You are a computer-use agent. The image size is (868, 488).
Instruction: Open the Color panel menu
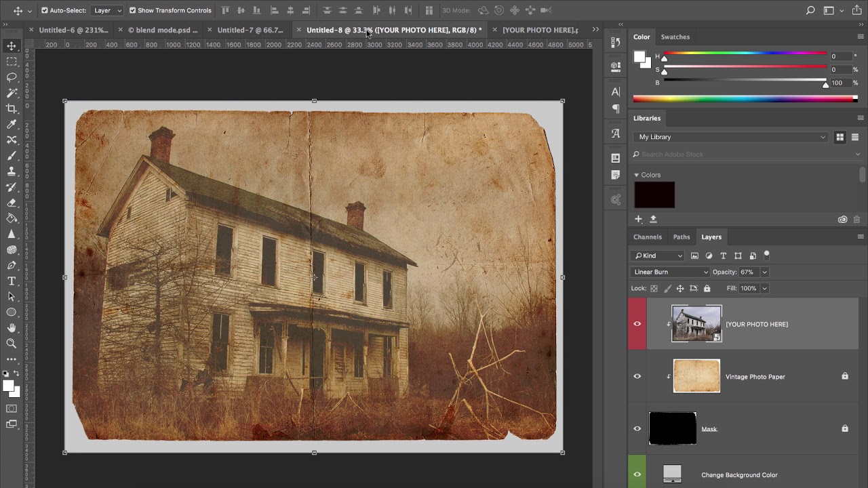pos(861,37)
